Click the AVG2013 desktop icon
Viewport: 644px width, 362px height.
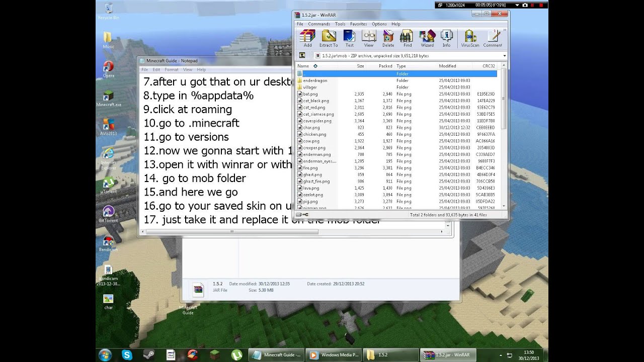[108, 127]
